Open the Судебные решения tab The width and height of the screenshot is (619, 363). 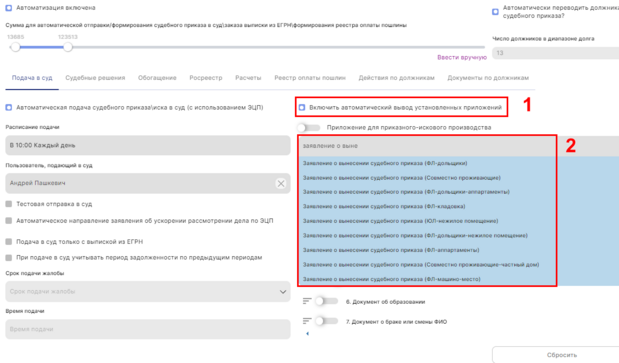(95, 78)
